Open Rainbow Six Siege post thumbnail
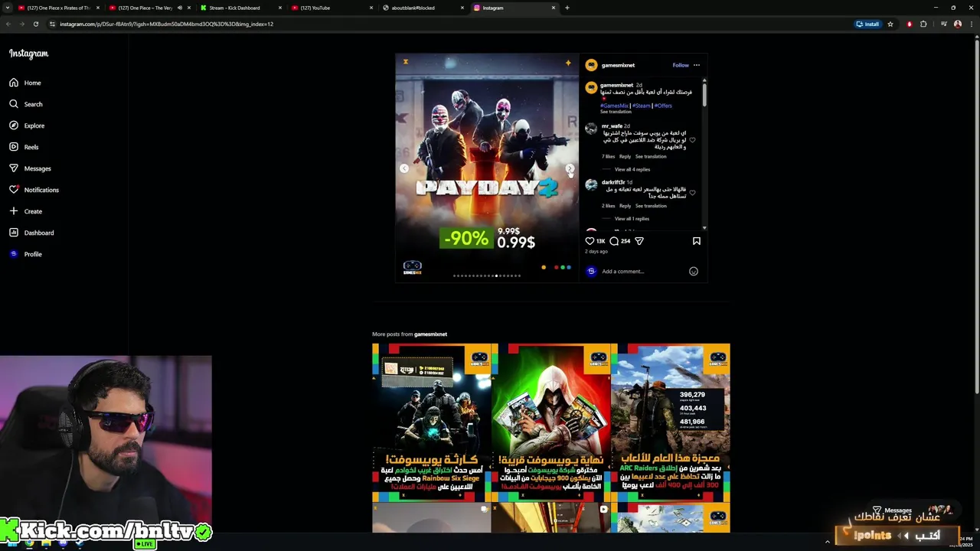The width and height of the screenshot is (980, 551). coord(432,422)
